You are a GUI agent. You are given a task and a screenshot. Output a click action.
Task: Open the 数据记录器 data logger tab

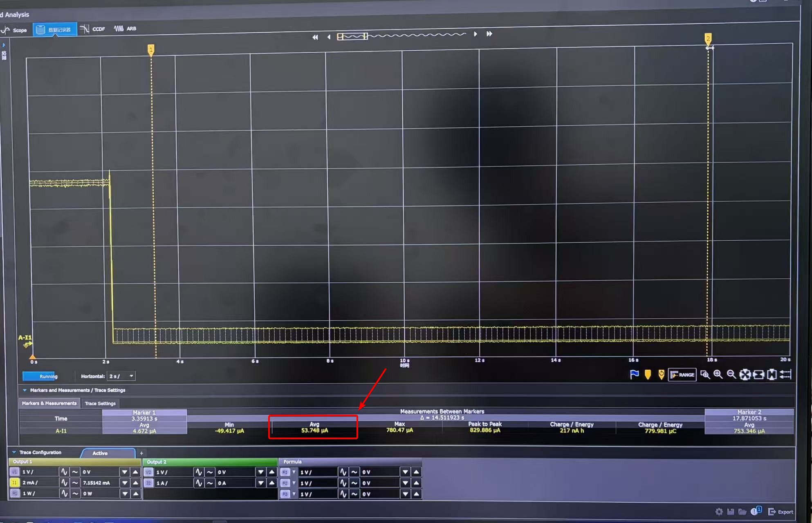pos(55,29)
